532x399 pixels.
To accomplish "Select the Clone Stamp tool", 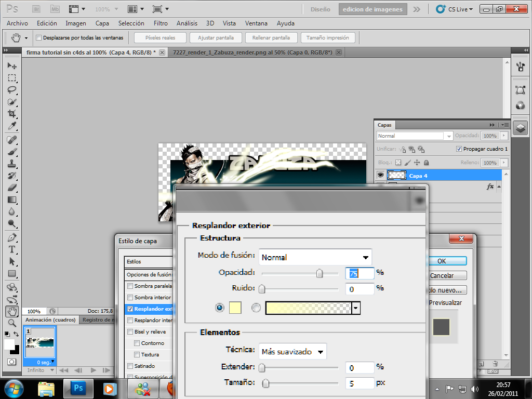I will coord(12,164).
